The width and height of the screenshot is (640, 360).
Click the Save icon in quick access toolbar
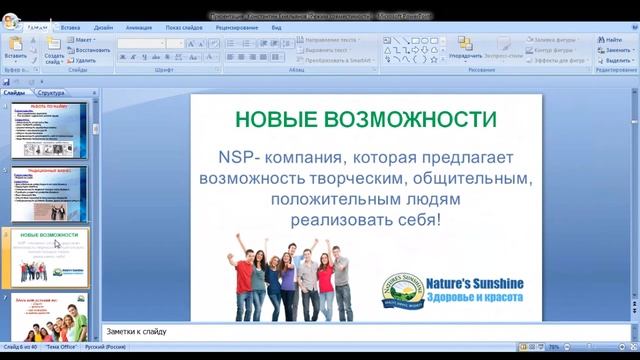click(x=6, y=82)
